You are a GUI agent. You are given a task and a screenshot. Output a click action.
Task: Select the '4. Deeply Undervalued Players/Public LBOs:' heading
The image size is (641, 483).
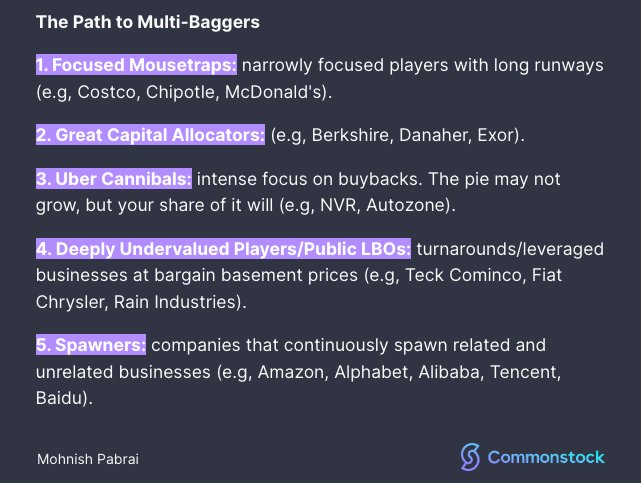click(x=224, y=248)
